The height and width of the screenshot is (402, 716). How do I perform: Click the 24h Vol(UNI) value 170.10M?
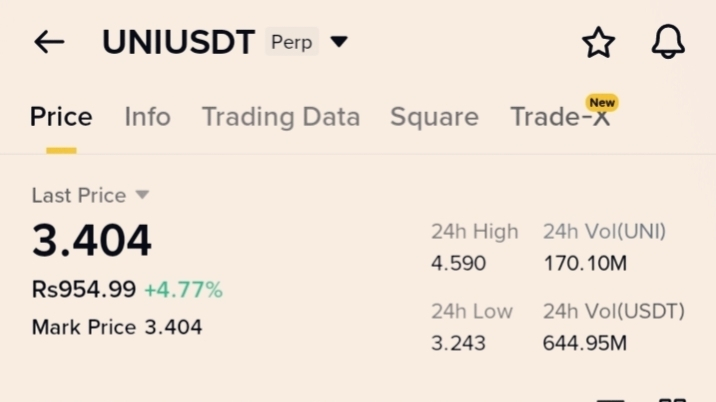(x=585, y=264)
